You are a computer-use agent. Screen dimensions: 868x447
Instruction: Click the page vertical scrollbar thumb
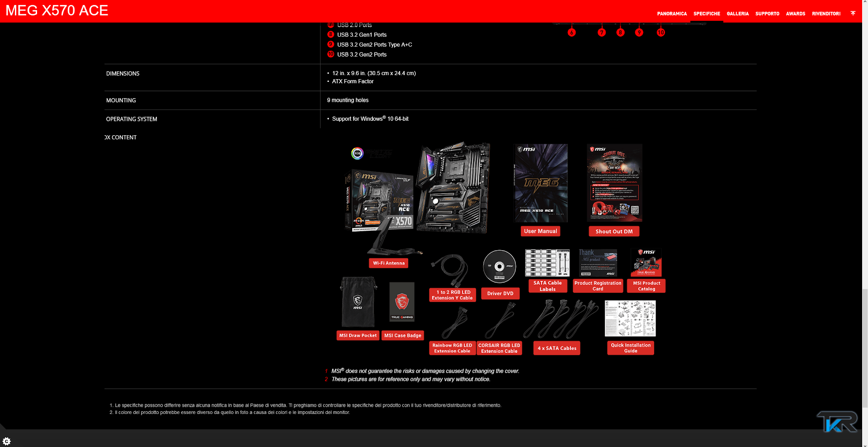pyautogui.click(x=865, y=349)
